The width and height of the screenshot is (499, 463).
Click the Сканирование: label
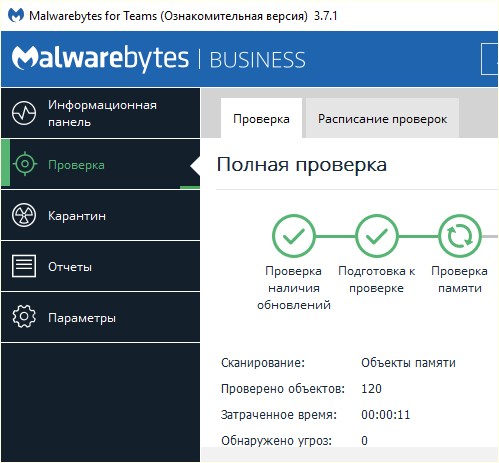[263, 362]
